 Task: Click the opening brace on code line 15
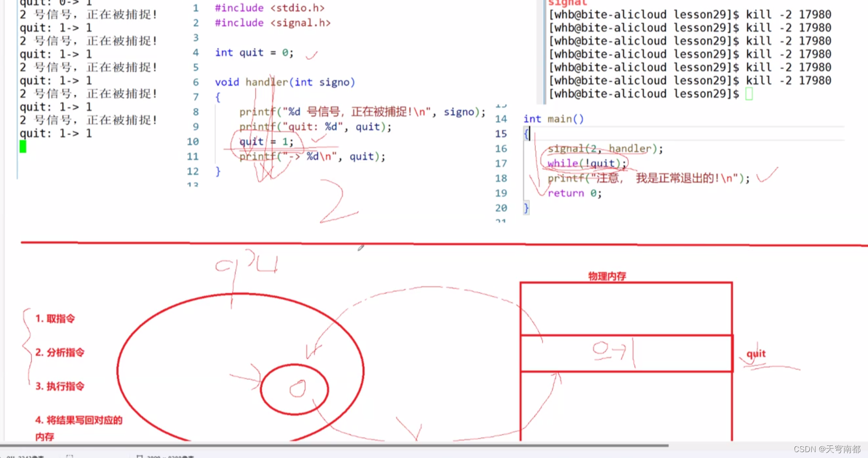pyautogui.click(x=526, y=134)
